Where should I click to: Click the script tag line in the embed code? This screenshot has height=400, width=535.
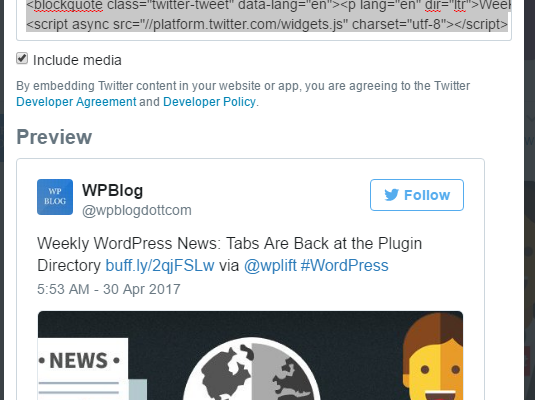[x=267, y=25]
